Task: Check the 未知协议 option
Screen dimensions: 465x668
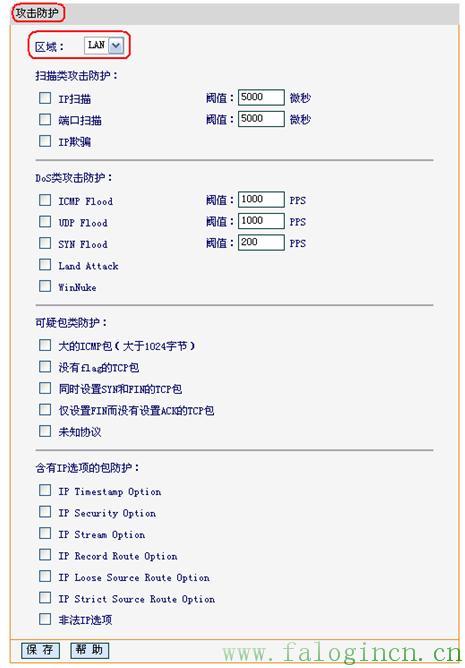Action: click(45, 431)
